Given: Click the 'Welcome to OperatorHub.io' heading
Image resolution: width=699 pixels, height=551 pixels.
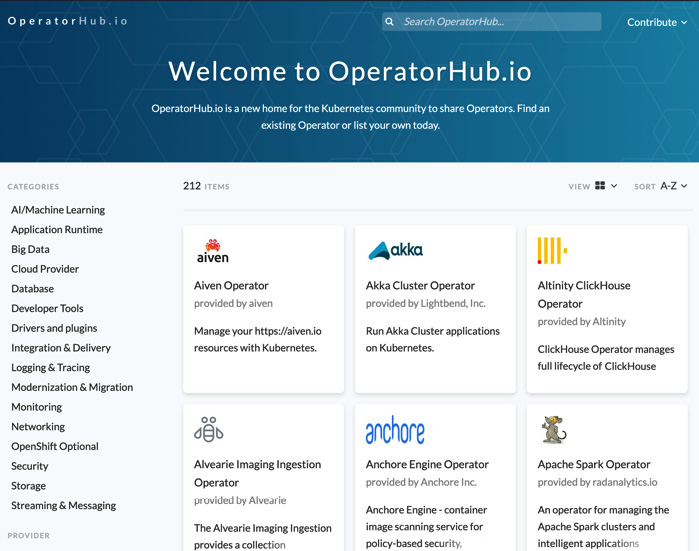Looking at the screenshot, I should 350,71.
